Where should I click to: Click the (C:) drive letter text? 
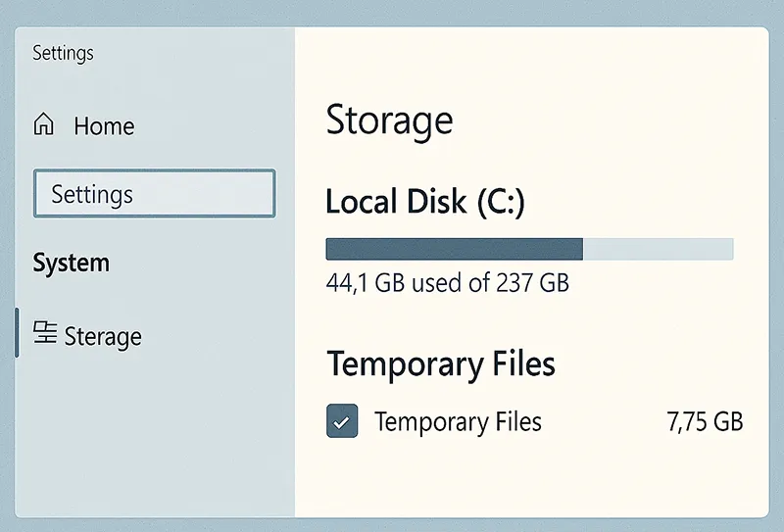(x=501, y=203)
